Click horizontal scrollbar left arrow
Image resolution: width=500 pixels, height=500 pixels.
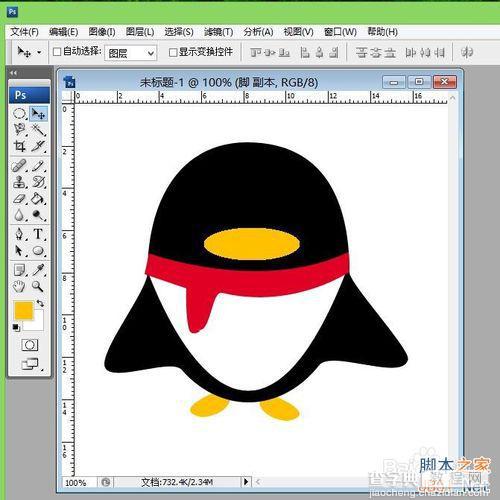pyautogui.click(x=258, y=482)
